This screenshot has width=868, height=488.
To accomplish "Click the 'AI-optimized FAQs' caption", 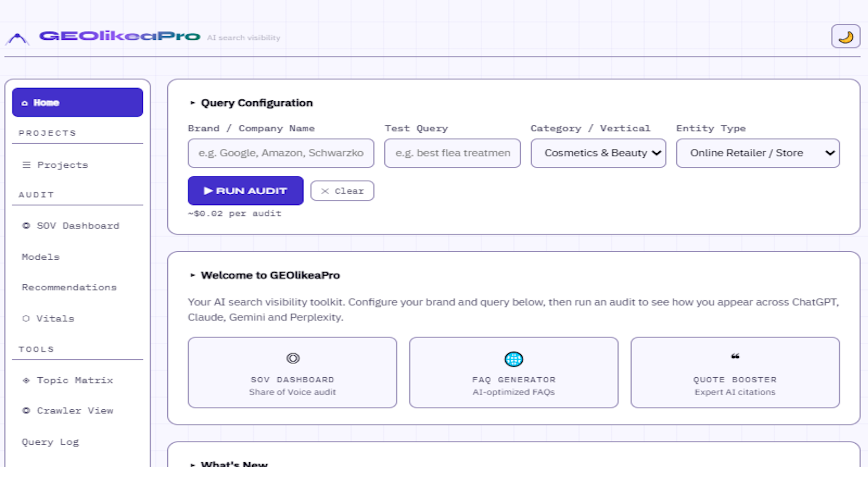I will (514, 392).
